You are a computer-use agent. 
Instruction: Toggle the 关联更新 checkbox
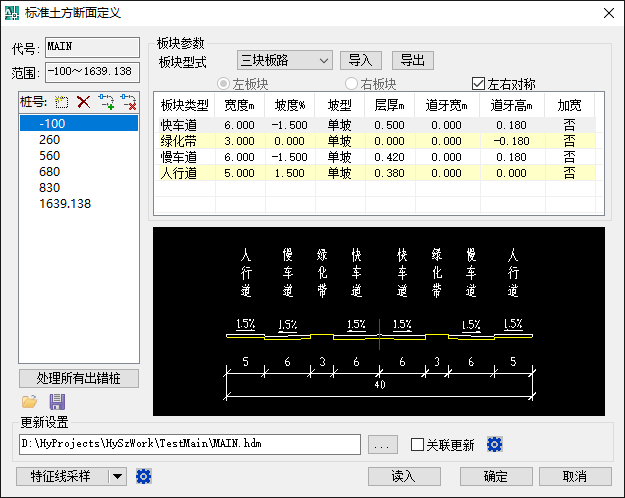pos(417,445)
